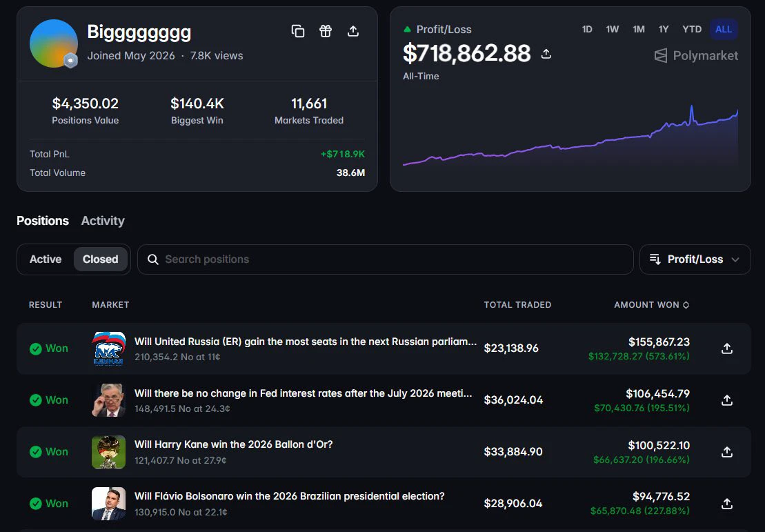Copy the profile address with the copy icon
765x532 pixels.
coord(297,31)
